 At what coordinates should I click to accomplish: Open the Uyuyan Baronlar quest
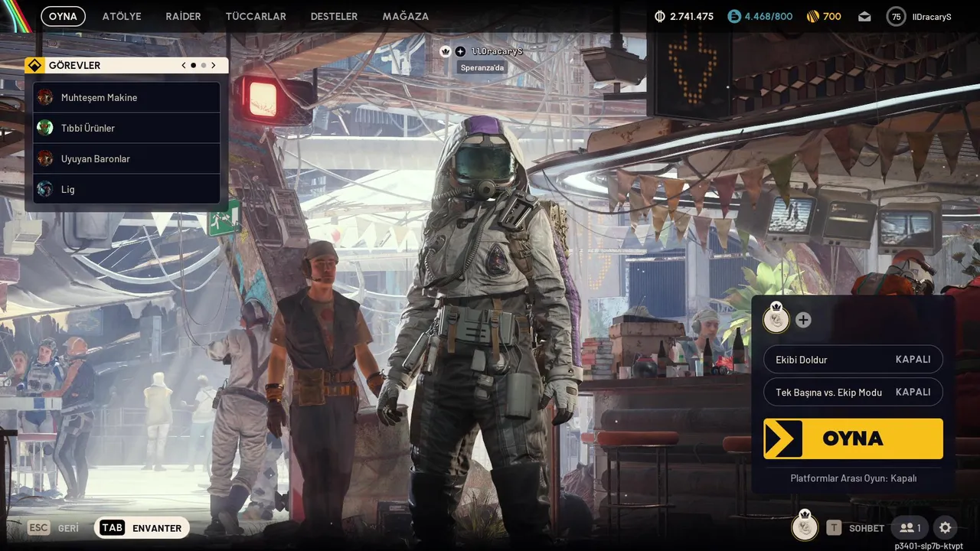click(126, 158)
